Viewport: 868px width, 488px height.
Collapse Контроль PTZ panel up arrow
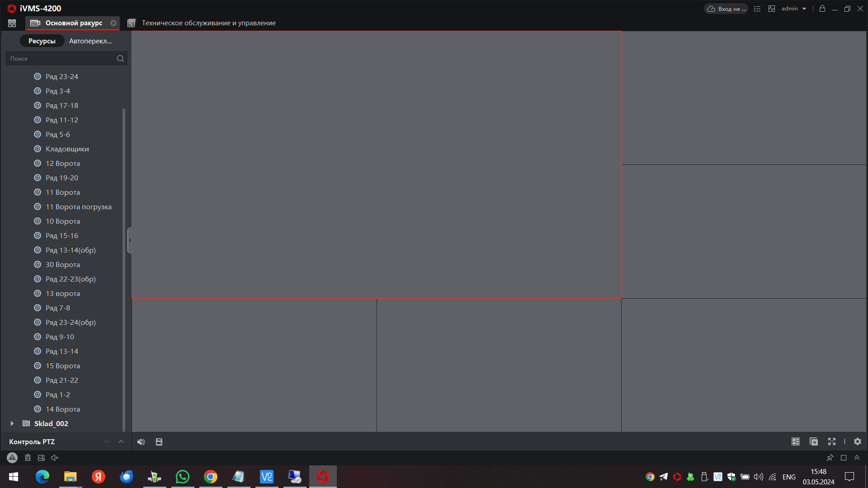pos(121,442)
